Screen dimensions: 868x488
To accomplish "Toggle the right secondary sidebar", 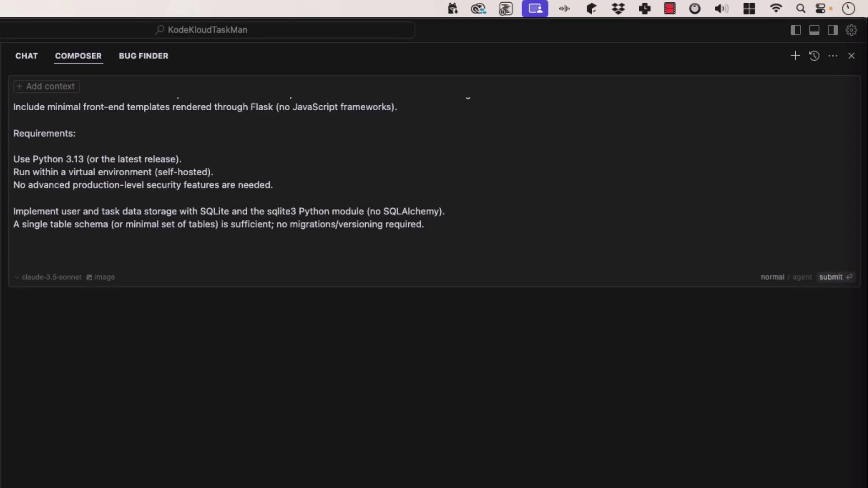I will (833, 30).
